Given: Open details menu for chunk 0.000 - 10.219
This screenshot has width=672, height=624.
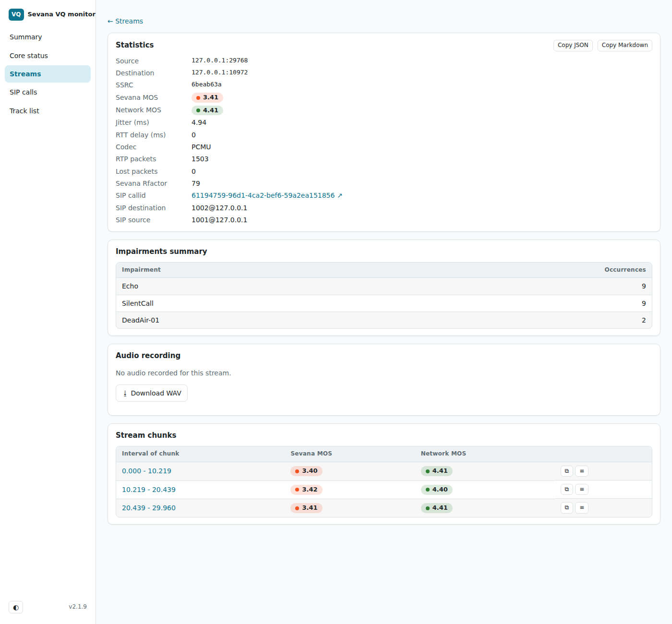Looking at the screenshot, I should coord(582,471).
